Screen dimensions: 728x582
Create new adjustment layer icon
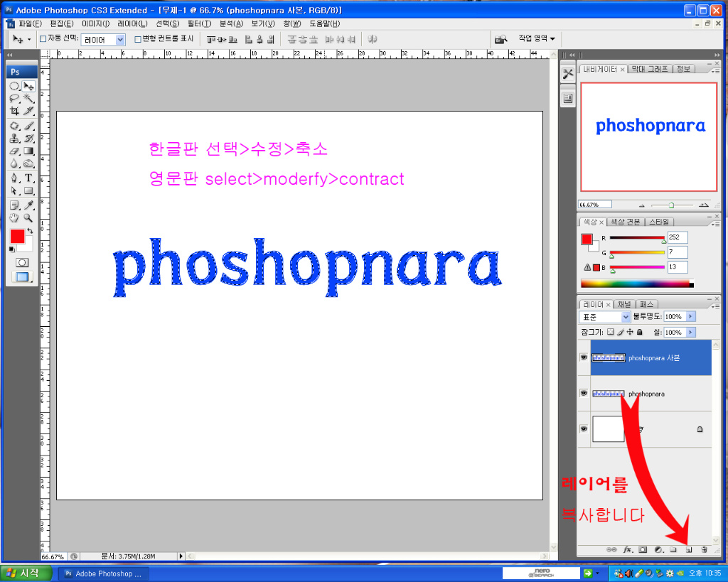pos(658,549)
